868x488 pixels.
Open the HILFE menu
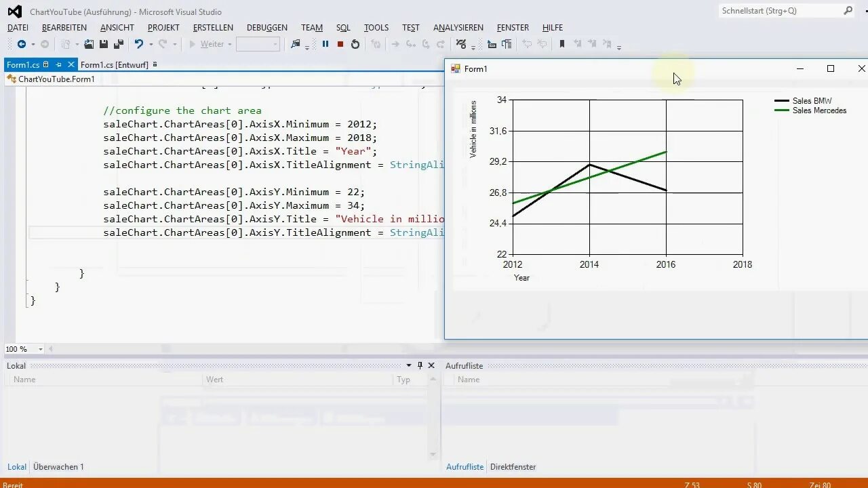(x=553, y=28)
